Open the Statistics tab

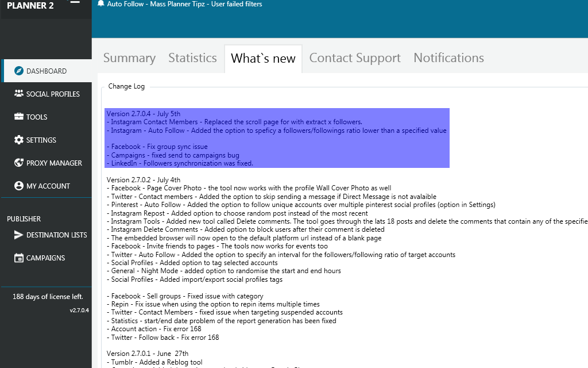pos(192,58)
